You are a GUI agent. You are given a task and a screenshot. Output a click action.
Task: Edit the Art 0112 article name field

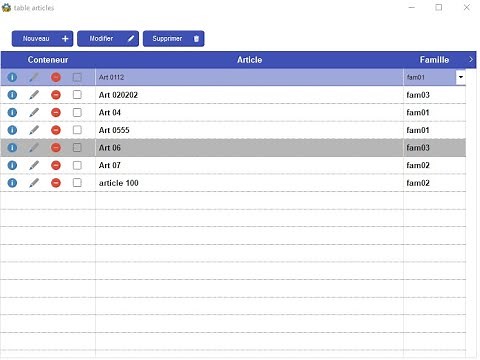pyautogui.click(x=249, y=77)
